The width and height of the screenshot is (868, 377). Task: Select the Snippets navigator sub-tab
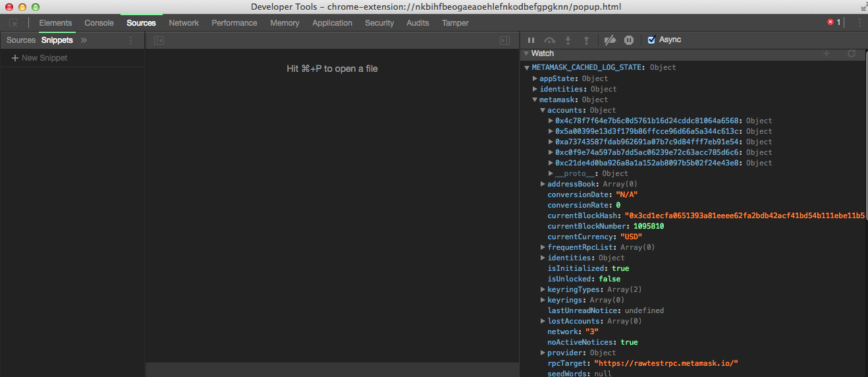(x=57, y=40)
